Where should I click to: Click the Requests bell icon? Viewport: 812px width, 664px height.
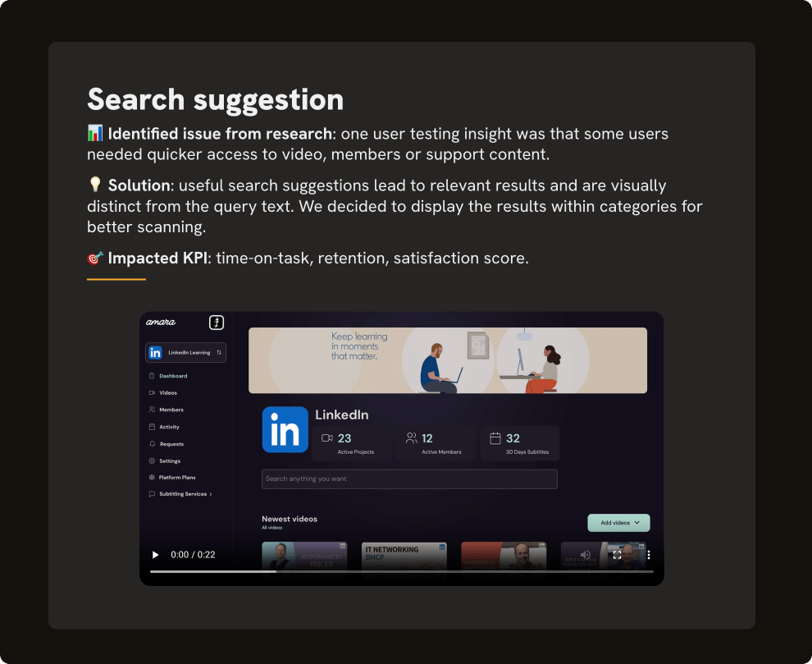point(152,444)
